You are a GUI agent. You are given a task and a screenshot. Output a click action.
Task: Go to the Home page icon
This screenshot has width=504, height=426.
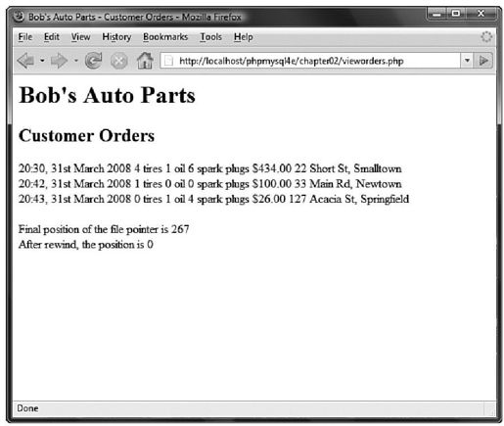(145, 61)
